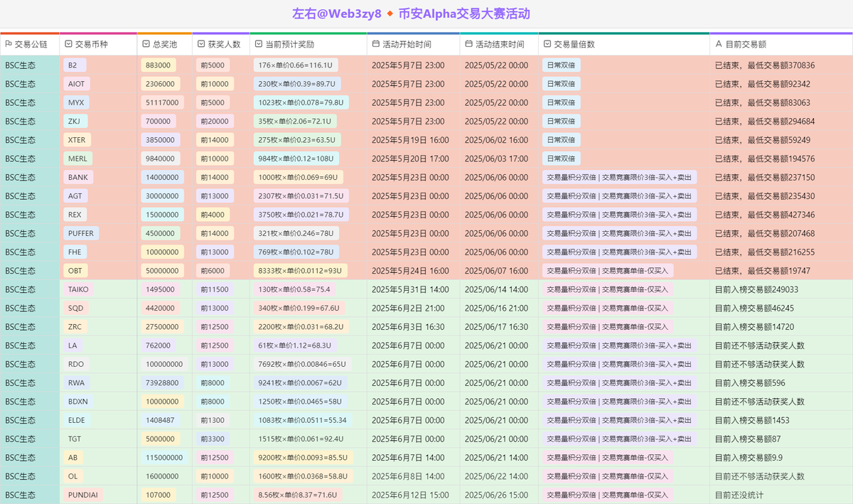
Task: Select the PUFFER token tag
Action: [81, 233]
